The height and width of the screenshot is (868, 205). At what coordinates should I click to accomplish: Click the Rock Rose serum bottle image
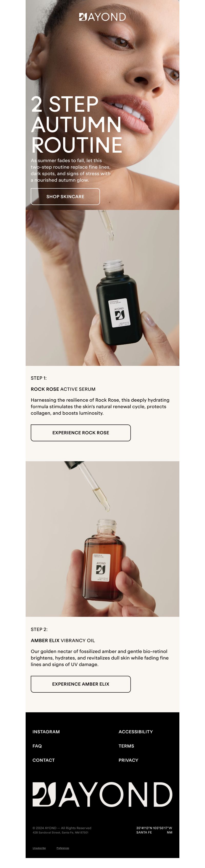[x=102, y=288]
